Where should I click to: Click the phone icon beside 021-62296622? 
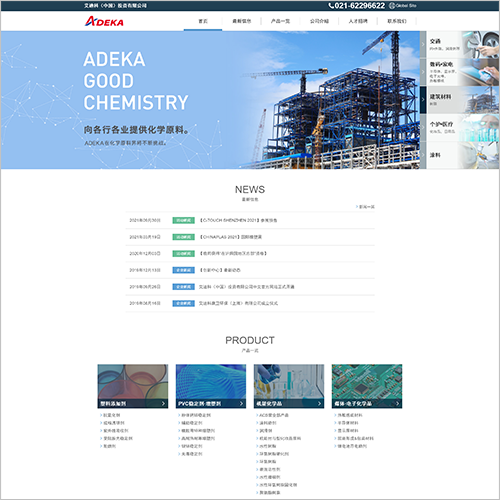point(331,6)
